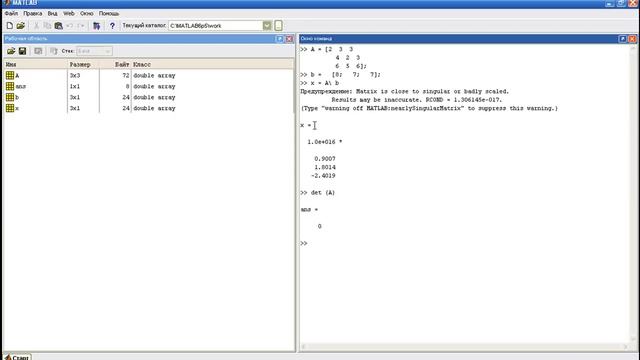640x360 pixels.
Task: Launch Simulink from the main toolbar
Action: tap(96, 26)
